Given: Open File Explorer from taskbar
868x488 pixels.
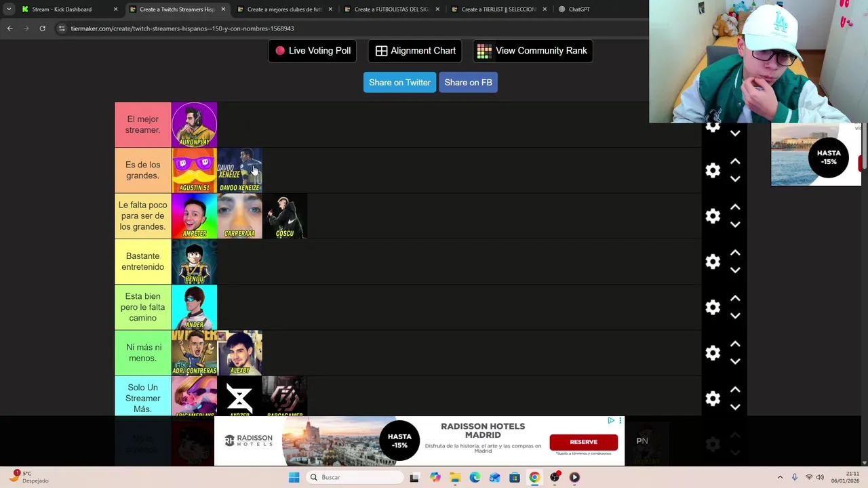Looking at the screenshot, I should click(x=455, y=477).
